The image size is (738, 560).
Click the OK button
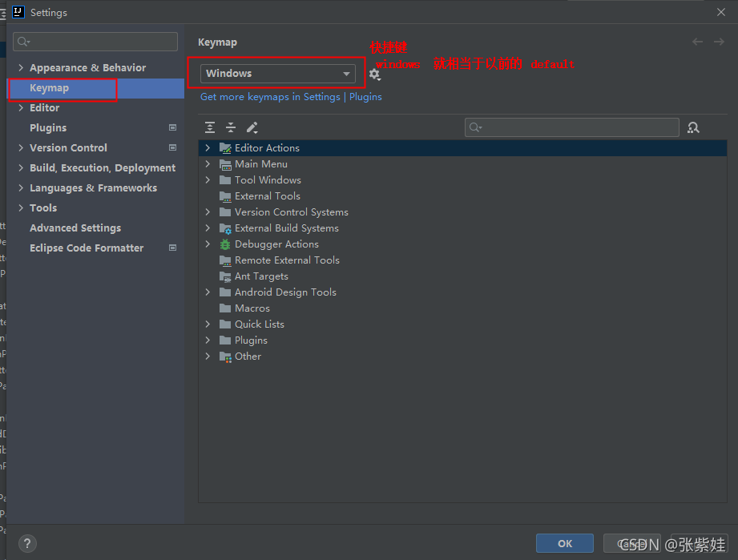565,543
